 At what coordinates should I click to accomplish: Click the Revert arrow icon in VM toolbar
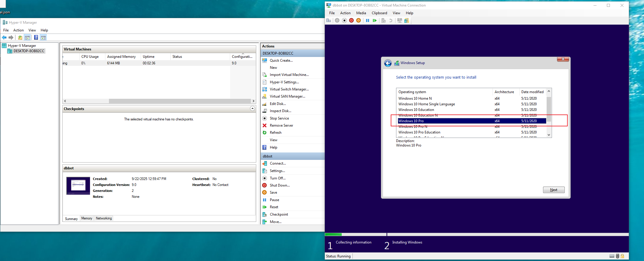[x=391, y=20]
